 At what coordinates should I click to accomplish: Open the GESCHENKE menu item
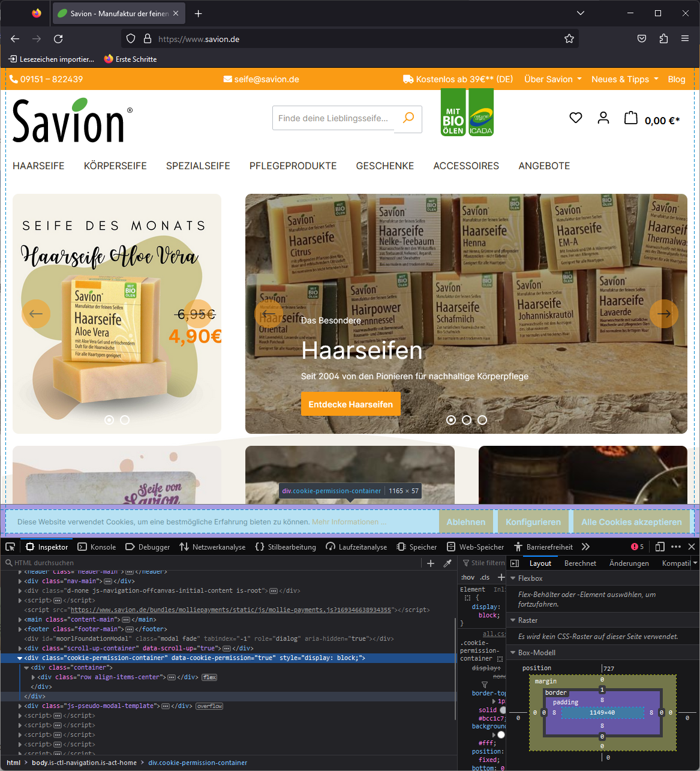(384, 166)
